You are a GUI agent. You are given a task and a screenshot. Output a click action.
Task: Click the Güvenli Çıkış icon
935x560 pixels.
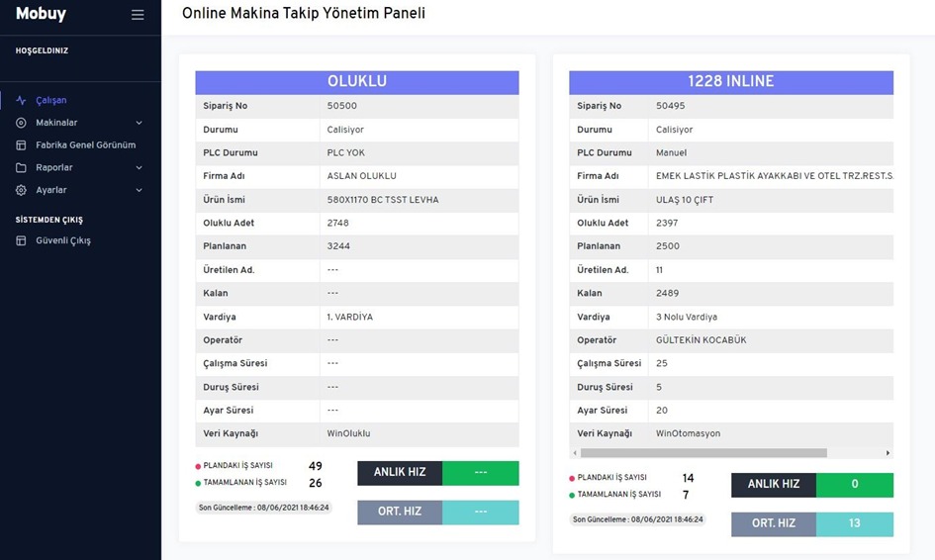pos(21,241)
